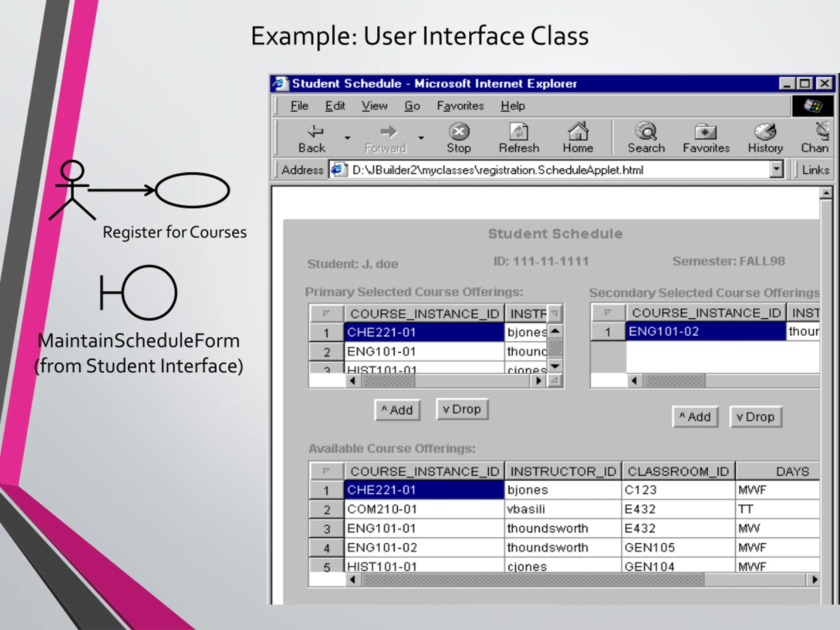The image size is (840, 630).
Task: Click Primary table horizontal scroll left arrow
Action: (353, 381)
